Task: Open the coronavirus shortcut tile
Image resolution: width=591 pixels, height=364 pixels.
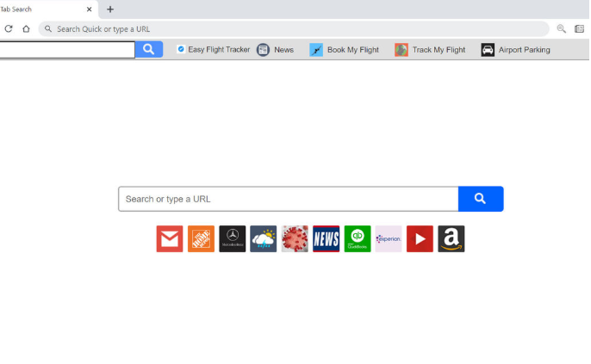Action: [x=295, y=238]
